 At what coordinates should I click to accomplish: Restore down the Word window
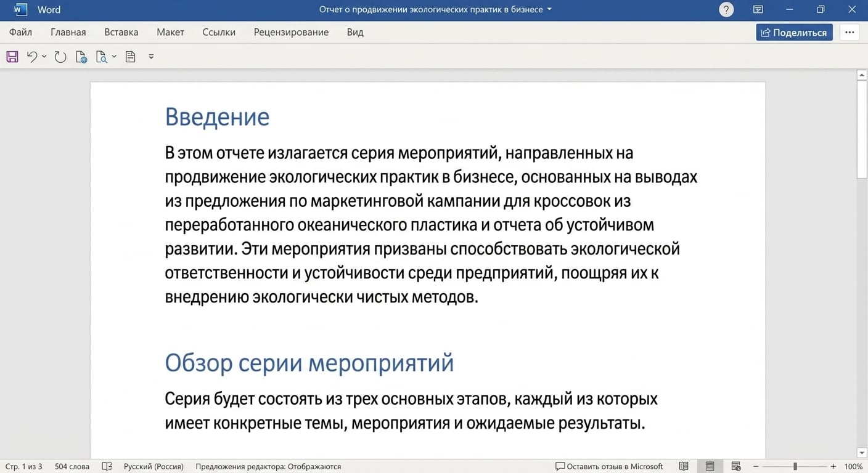(x=821, y=10)
